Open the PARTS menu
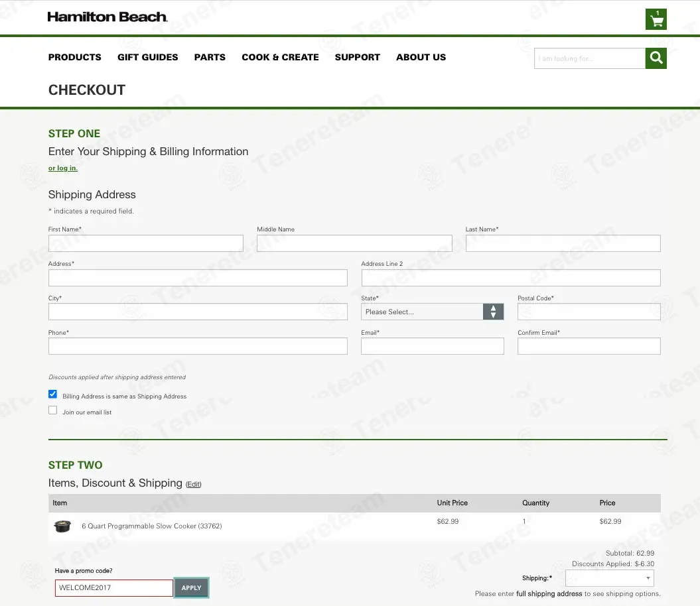This screenshot has height=606, width=700. [x=210, y=57]
